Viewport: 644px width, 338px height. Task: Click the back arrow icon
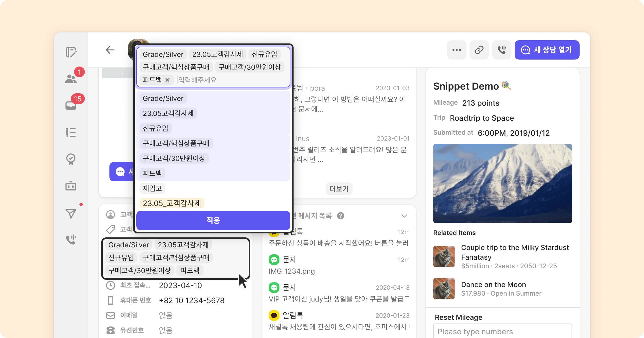point(110,50)
